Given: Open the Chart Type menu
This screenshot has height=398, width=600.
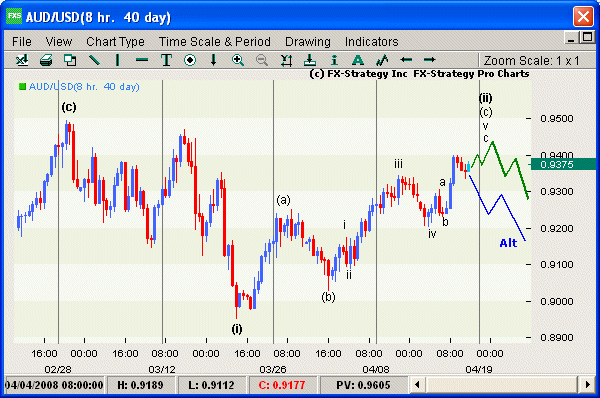Looking at the screenshot, I should (x=116, y=41).
